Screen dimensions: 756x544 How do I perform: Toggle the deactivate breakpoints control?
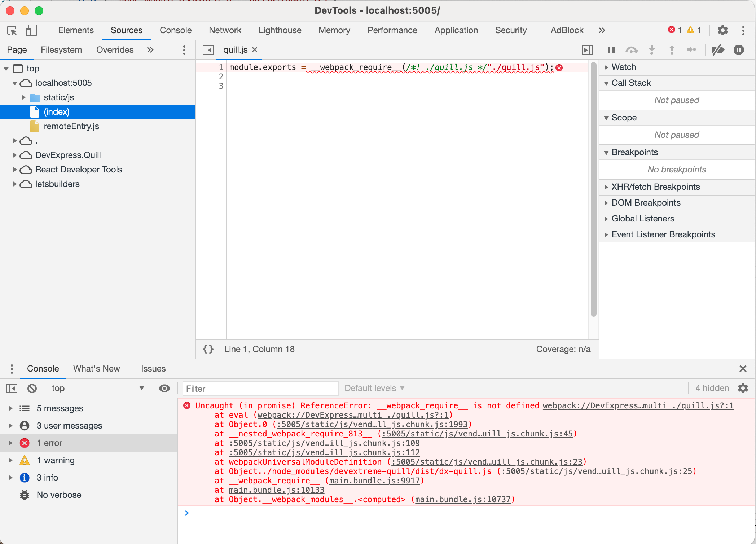(718, 50)
